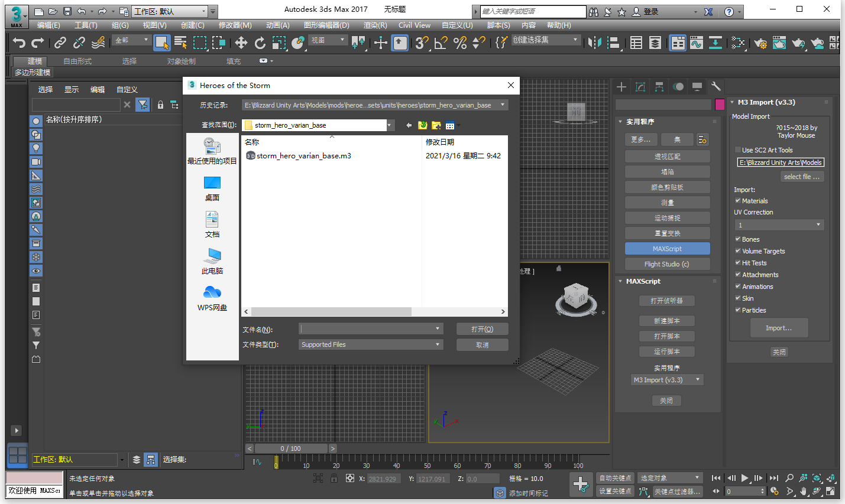Click the horizontal scrollbar in file list
The image size is (845, 504).
(x=331, y=311)
